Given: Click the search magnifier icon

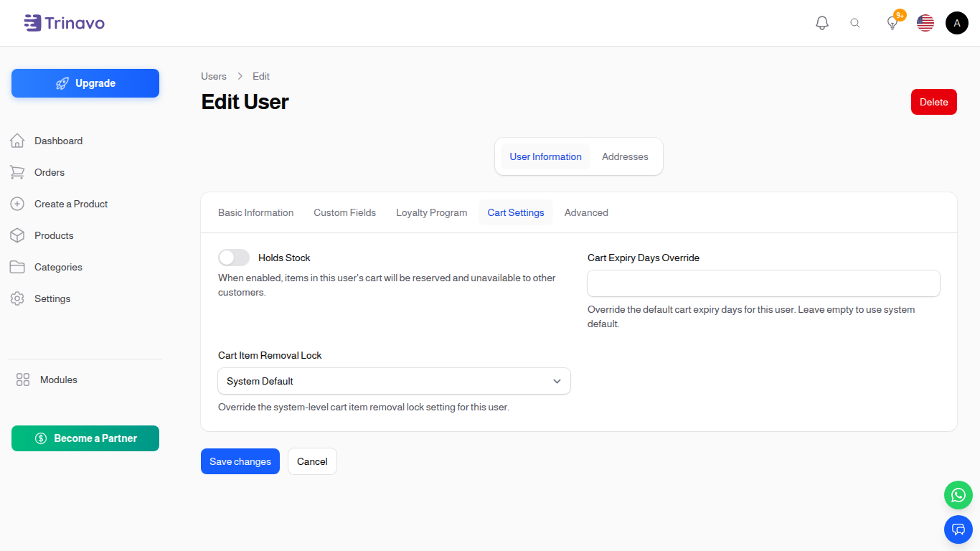Looking at the screenshot, I should tap(855, 23).
